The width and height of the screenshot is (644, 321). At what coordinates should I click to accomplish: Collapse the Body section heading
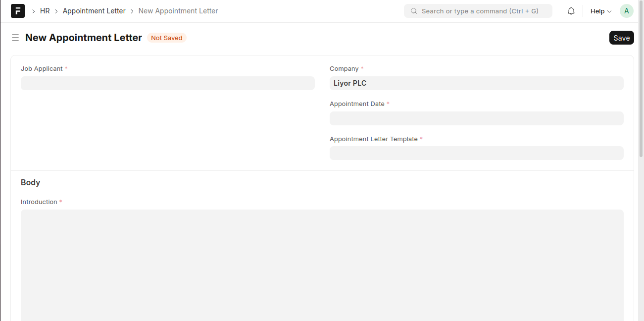31,182
